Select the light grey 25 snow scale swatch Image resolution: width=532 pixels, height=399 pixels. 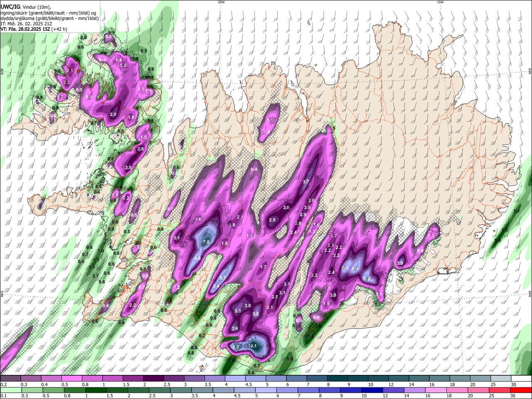click(501, 378)
